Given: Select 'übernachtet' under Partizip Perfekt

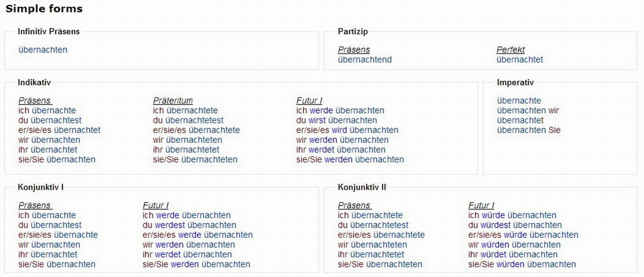Looking at the screenshot, I should 520,59.
